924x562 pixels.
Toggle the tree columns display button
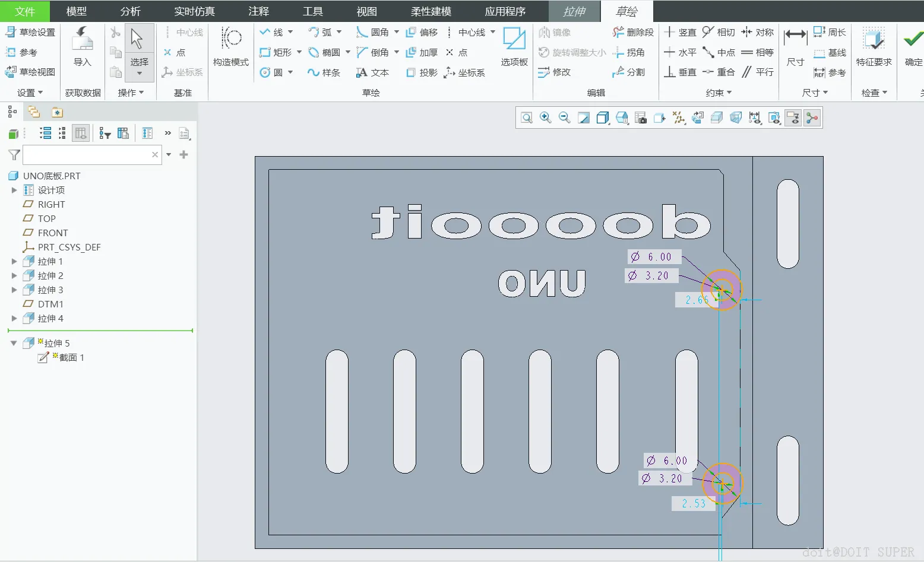point(81,133)
